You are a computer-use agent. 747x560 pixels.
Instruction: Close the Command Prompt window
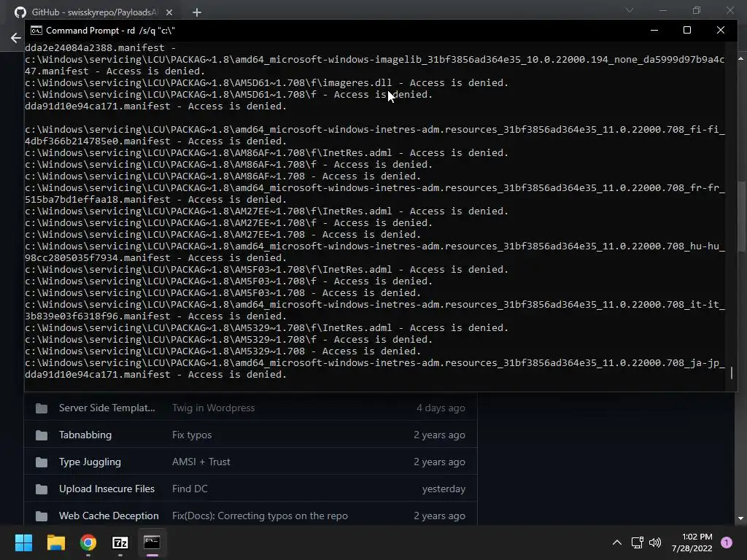[721, 30]
